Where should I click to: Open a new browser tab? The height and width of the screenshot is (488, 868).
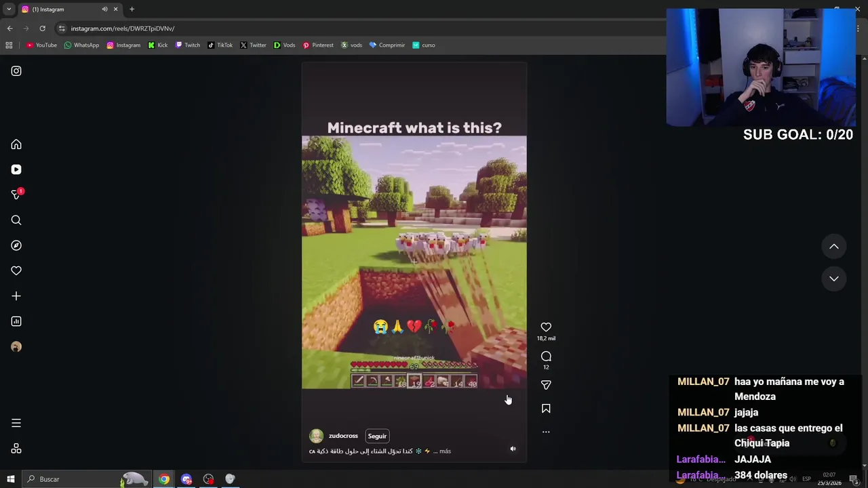(x=132, y=9)
